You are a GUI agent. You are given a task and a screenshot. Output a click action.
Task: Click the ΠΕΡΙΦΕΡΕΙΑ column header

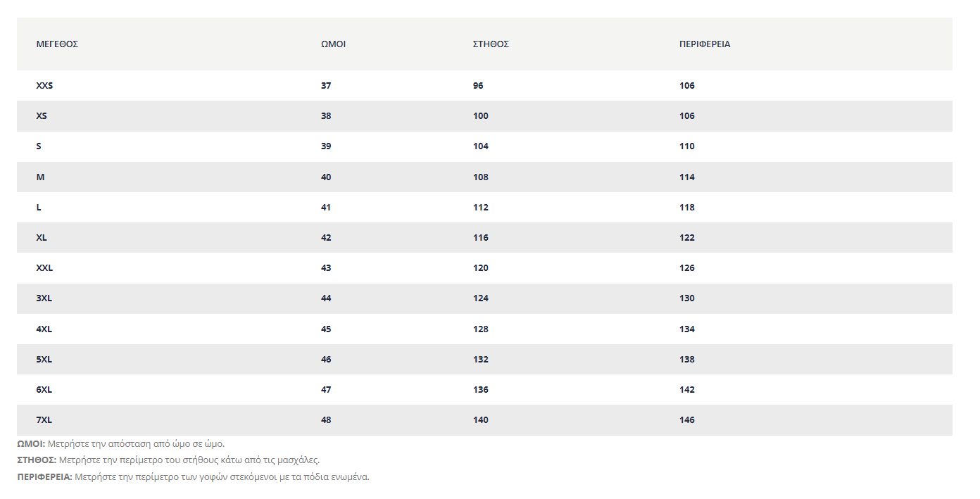coord(705,44)
